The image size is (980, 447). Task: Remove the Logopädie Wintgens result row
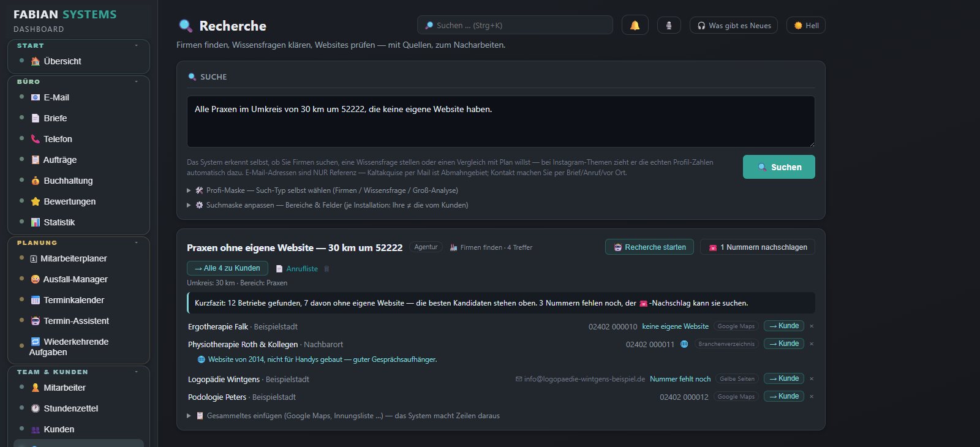coord(812,379)
